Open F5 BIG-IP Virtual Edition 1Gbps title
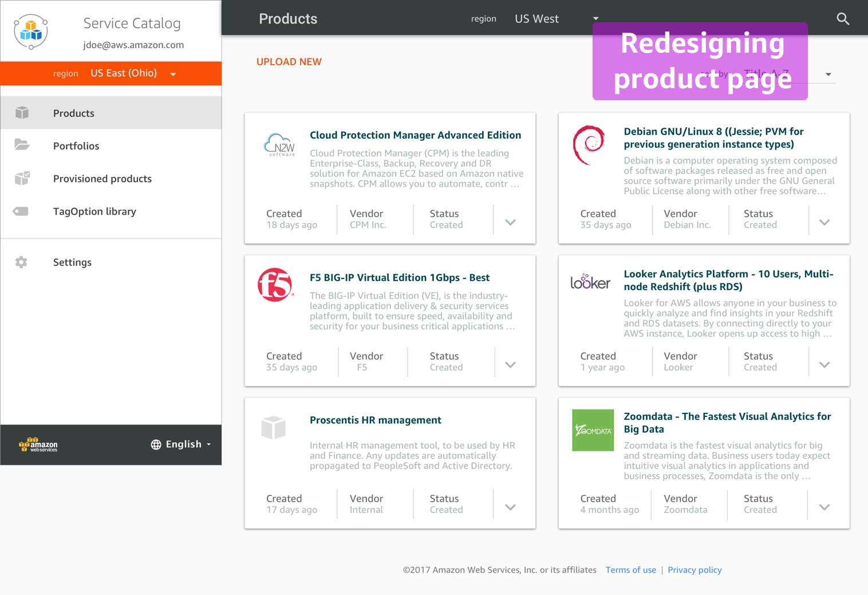The width and height of the screenshot is (868, 595). pos(400,278)
